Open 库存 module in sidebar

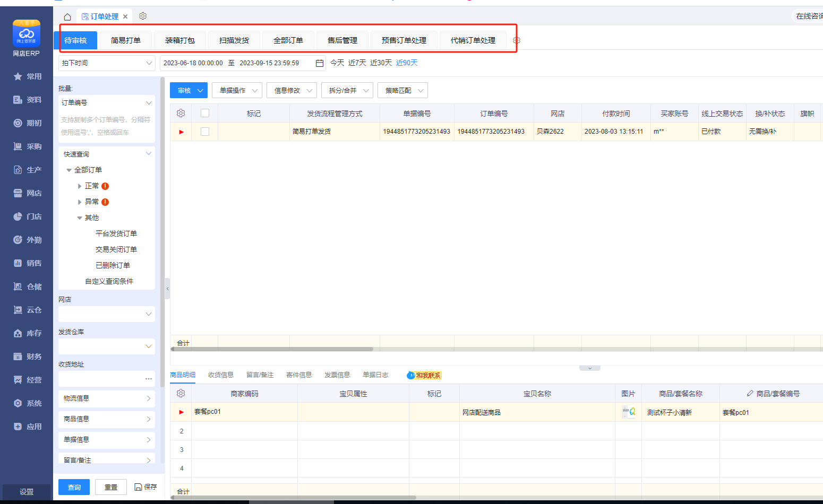(27, 333)
